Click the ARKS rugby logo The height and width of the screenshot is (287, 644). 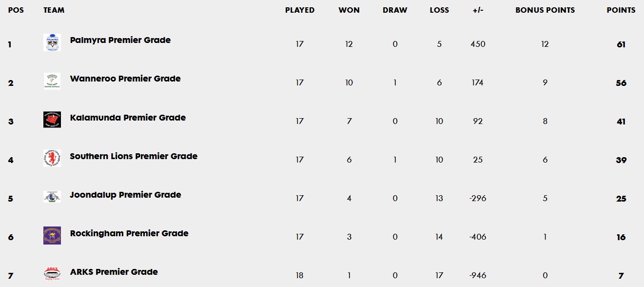pyautogui.click(x=52, y=273)
